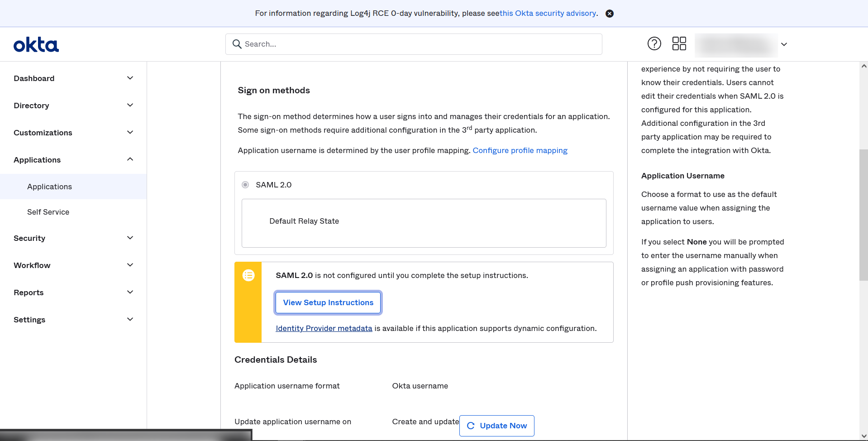Dismiss the security advisory banner

[610, 14]
